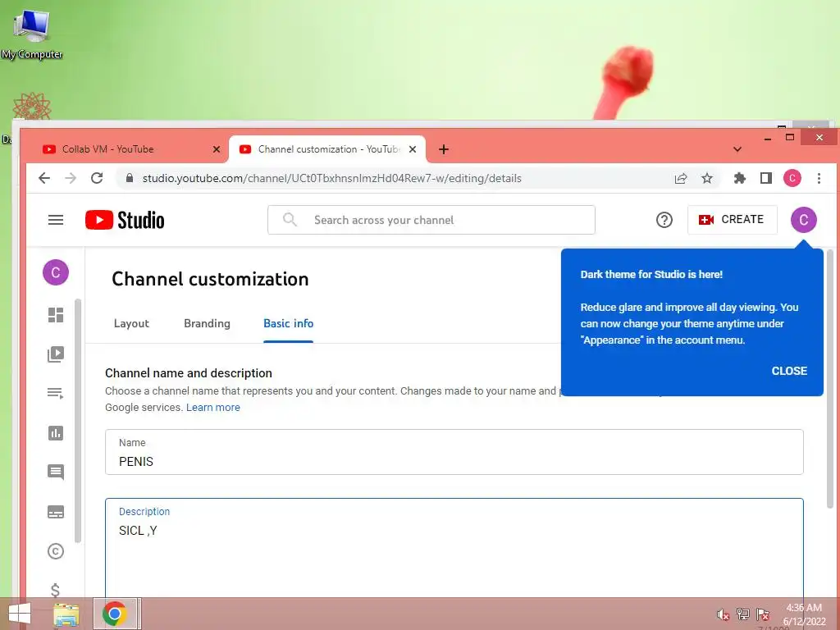
Task: Click the address bar URL
Action: click(x=331, y=178)
